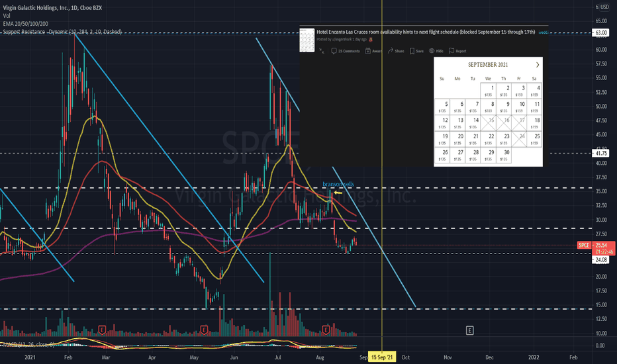Click the earnings marker near May
The height and width of the screenshot is (364, 617).
[204, 329]
